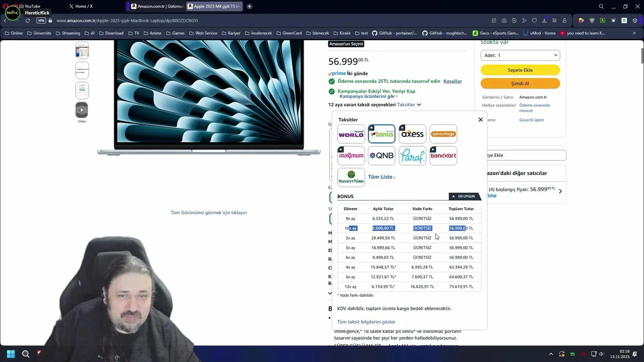Click the Sepete Ekle button
644x362 pixels.
pos(520,70)
